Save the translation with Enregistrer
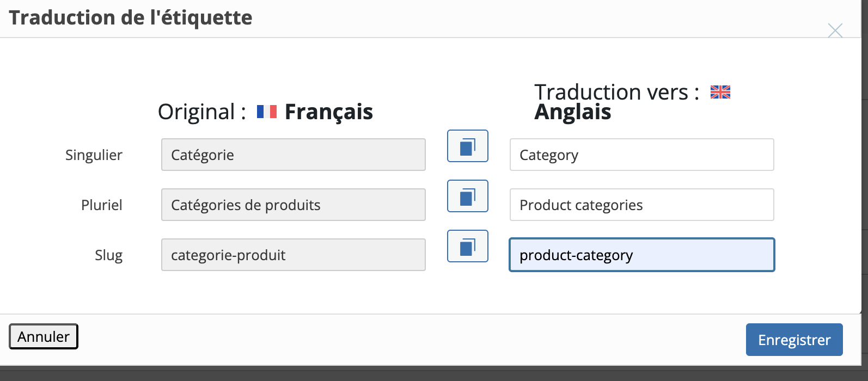Image resolution: width=868 pixels, height=381 pixels. tap(794, 340)
